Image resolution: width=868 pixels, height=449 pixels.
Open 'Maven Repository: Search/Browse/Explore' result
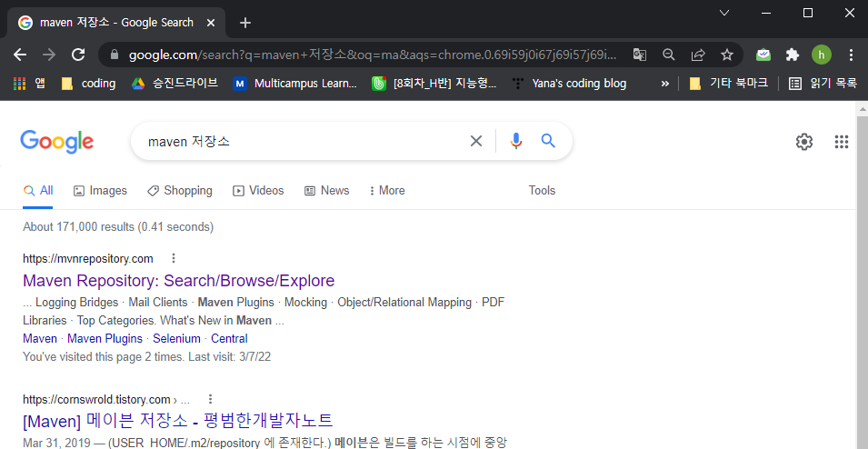coord(179,281)
